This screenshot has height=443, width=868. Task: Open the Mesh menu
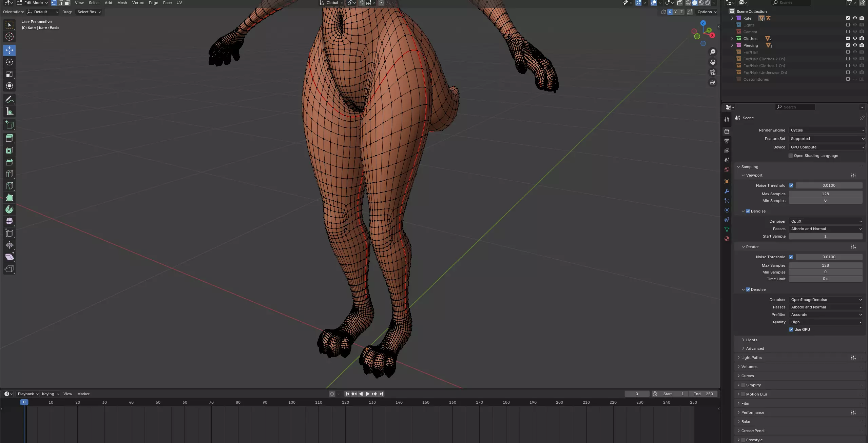click(122, 3)
